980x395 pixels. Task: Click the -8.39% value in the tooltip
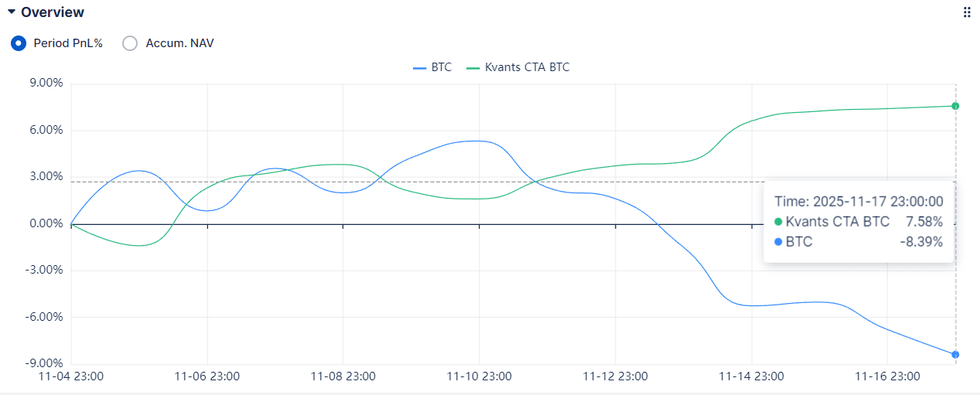coord(922,242)
